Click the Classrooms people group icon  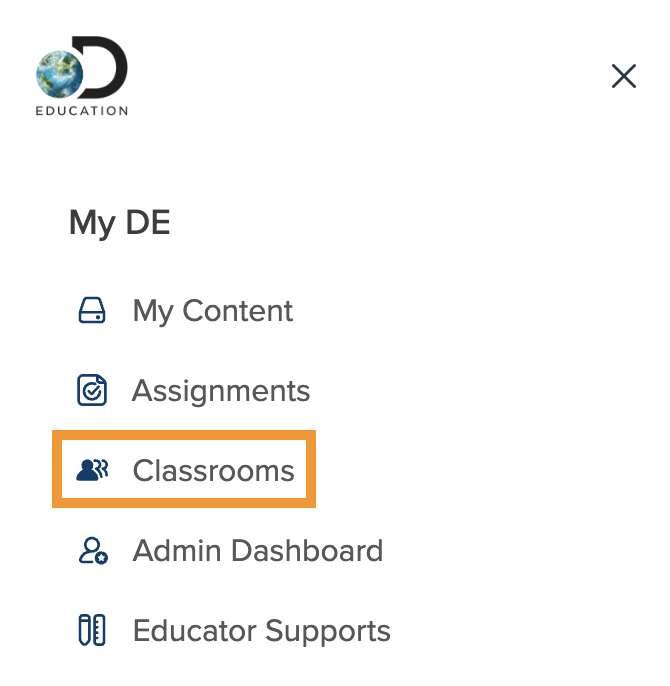[92, 470]
